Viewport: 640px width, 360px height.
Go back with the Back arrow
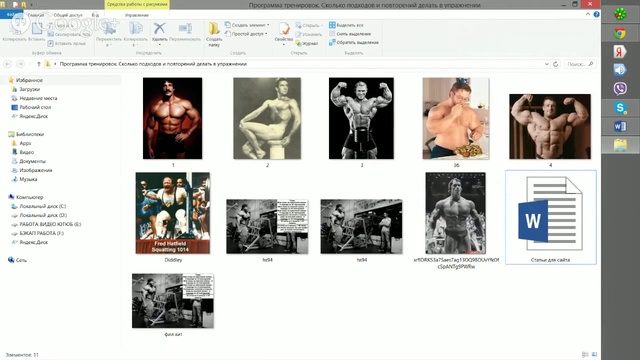pos(7,64)
